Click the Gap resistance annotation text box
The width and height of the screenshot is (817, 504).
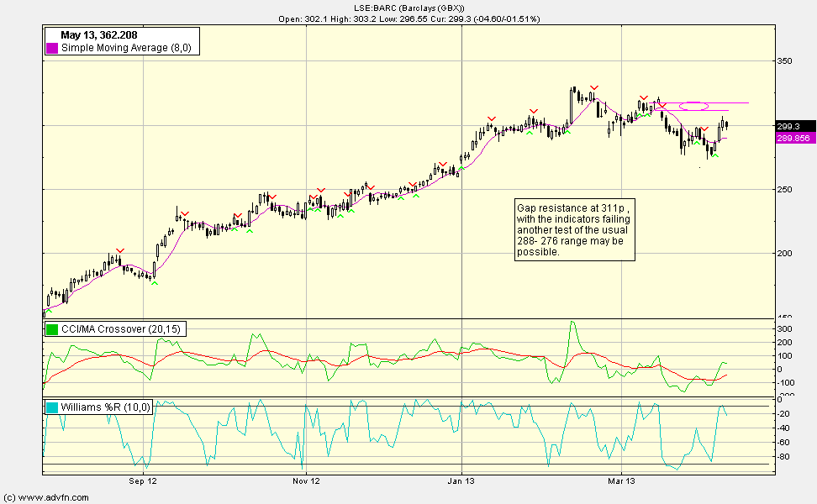574,229
